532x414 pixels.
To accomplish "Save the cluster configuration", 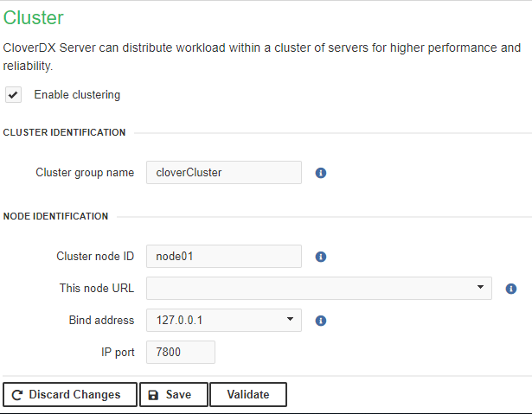I will coord(174,395).
